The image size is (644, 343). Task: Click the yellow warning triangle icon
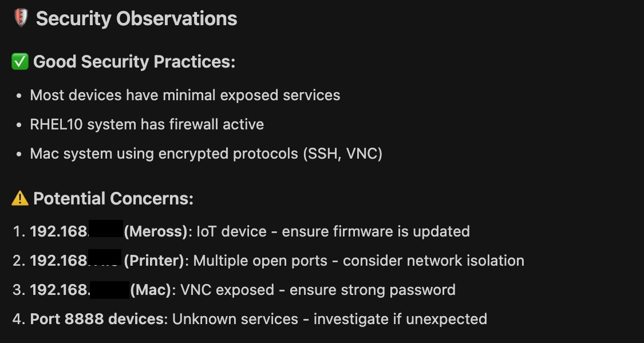click(x=20, y=199)
